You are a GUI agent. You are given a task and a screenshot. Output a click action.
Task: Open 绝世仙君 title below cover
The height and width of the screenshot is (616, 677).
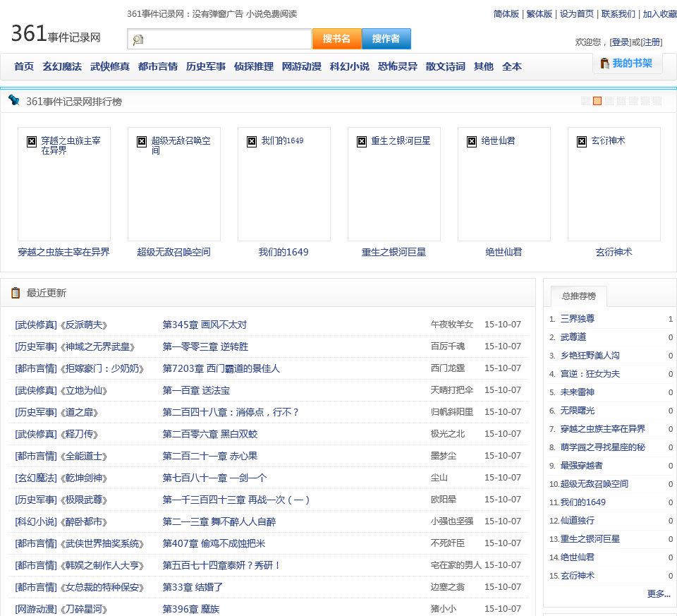[504, 253]
